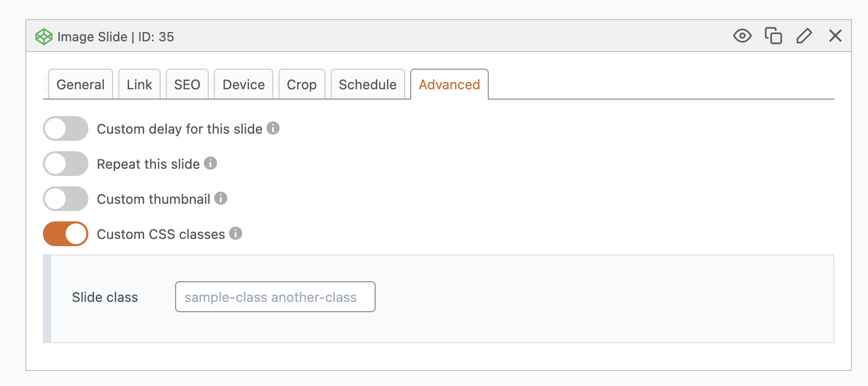Turn on Repeat this slide toggle
Screen dimensions: 868x386
point(66,164)
